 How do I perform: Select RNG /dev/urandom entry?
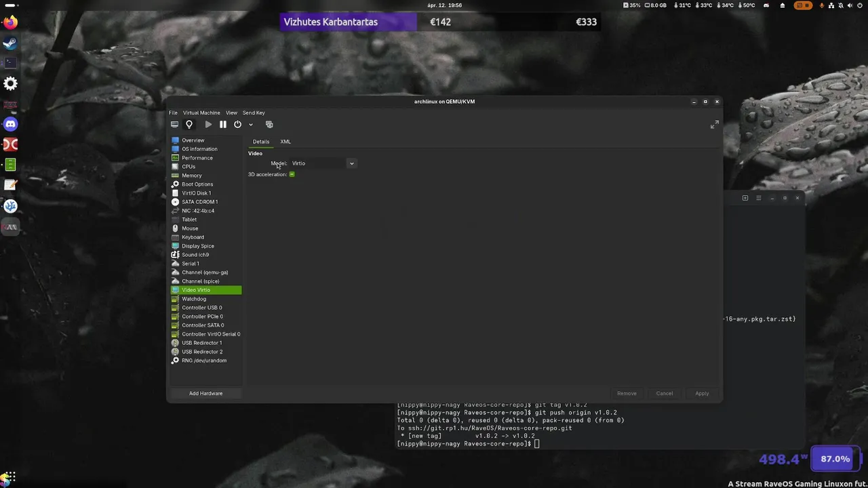(205, 361)
